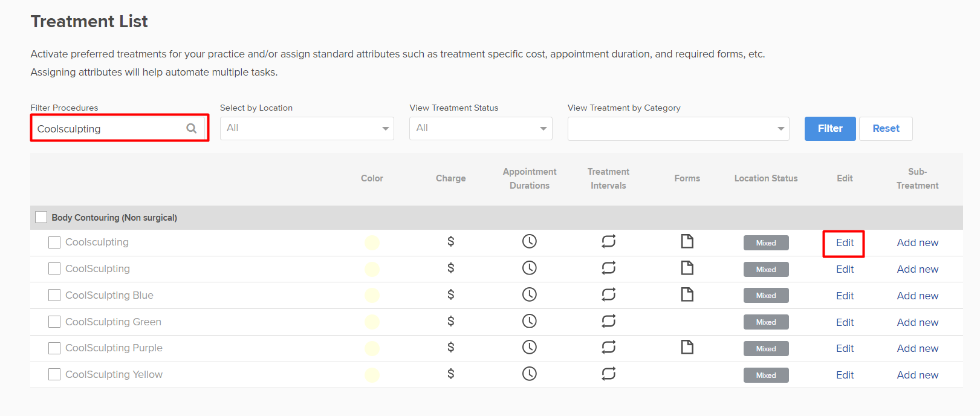Viewport: 980px width, 416px height.
Task: Click the Mixed status badge for CoolSculpting Purple
Action: pyautogui.click(x=766, y=349)
